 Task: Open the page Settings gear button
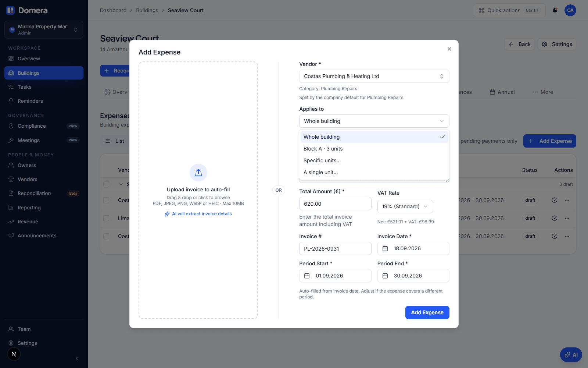(557, 44)
